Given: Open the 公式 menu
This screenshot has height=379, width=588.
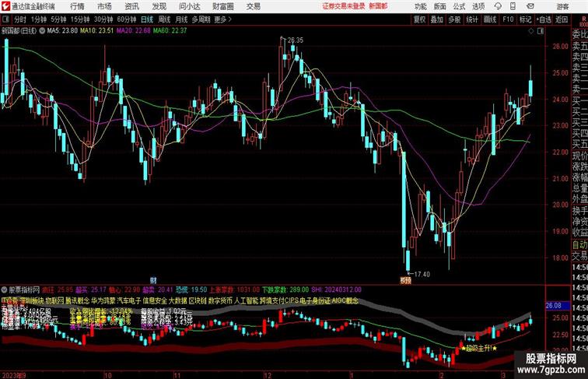Looking at the screenshot, I should pos(459,6).
